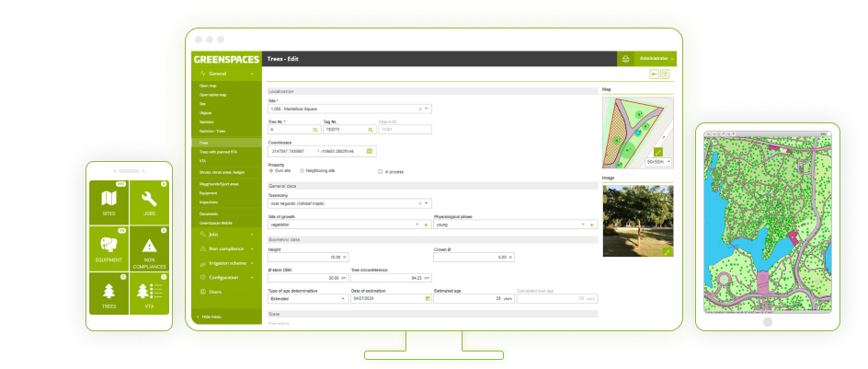Tap the Sites map icon tile
This screenshot has width=868, height=369.
click(108, 200)
